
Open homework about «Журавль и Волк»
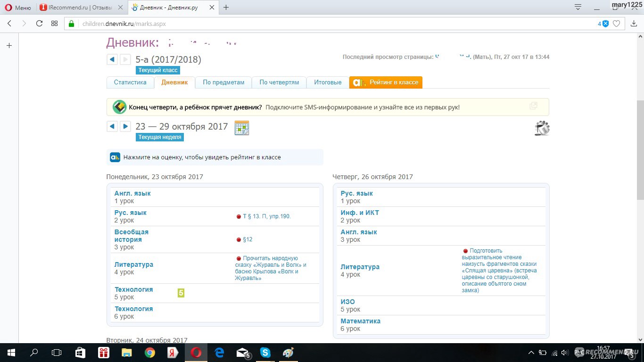[x=271, y=268]
